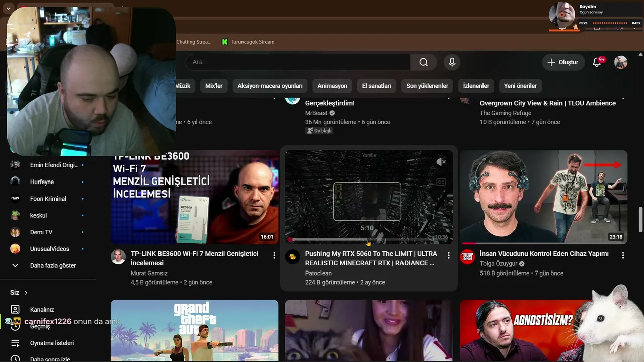Open İnsan Vücudunu Kontrol Eden Cihaz title
Screen dimensions: 644x362
(x=544, y=254)
